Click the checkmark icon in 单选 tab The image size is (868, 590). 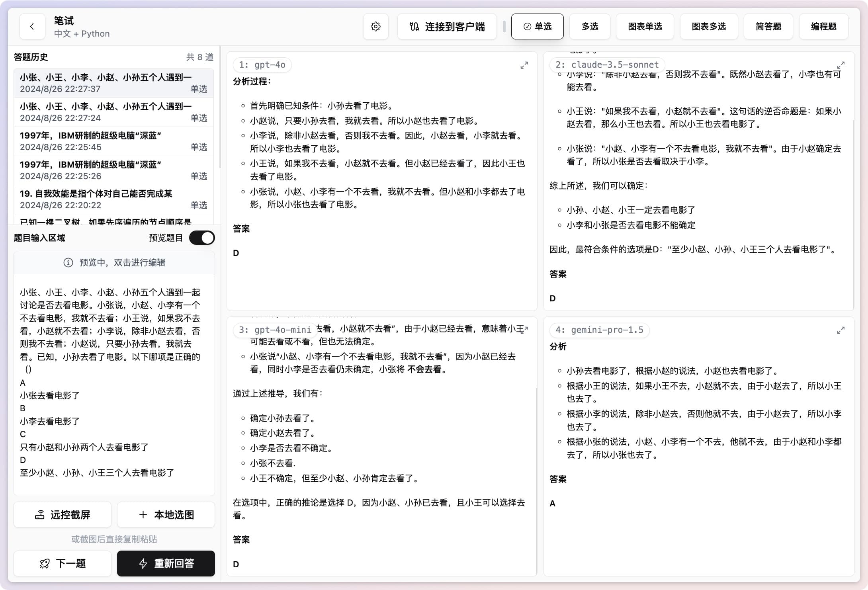click(527, 27)
